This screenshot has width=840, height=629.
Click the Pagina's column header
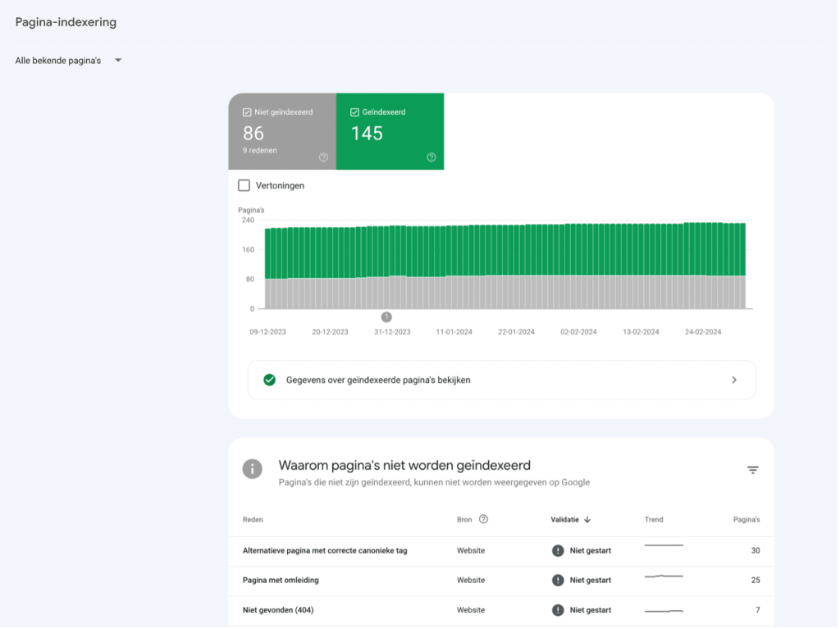pyautogui.click(x=746, y=520)
